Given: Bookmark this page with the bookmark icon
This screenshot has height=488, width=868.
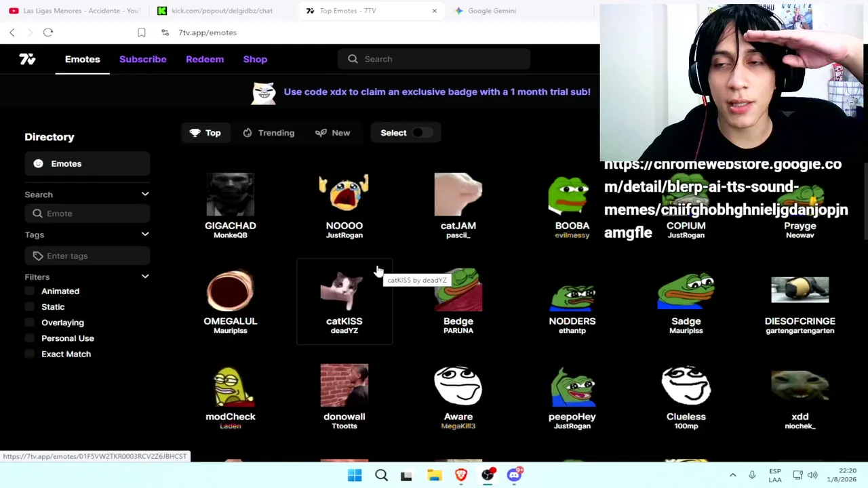Looking at the screenshot, I should pos(141,33).
